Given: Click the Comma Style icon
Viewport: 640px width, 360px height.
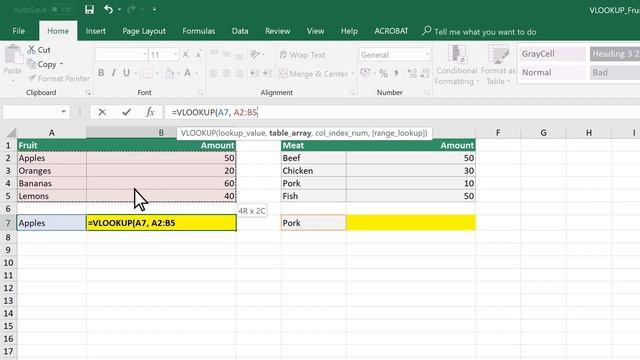Looking at the screenshot, I should pyautogui.click(x=396, y=73).
